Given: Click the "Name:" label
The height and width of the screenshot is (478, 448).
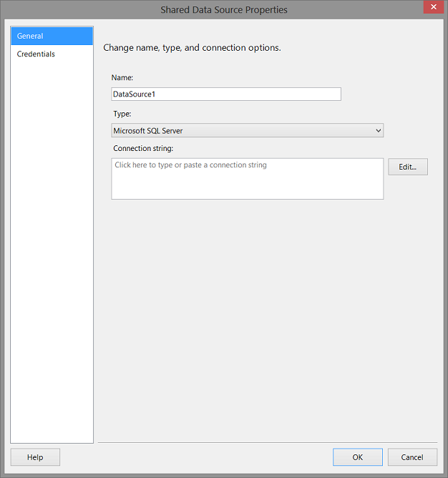Looking at the screenshot, I should [122, 77].
